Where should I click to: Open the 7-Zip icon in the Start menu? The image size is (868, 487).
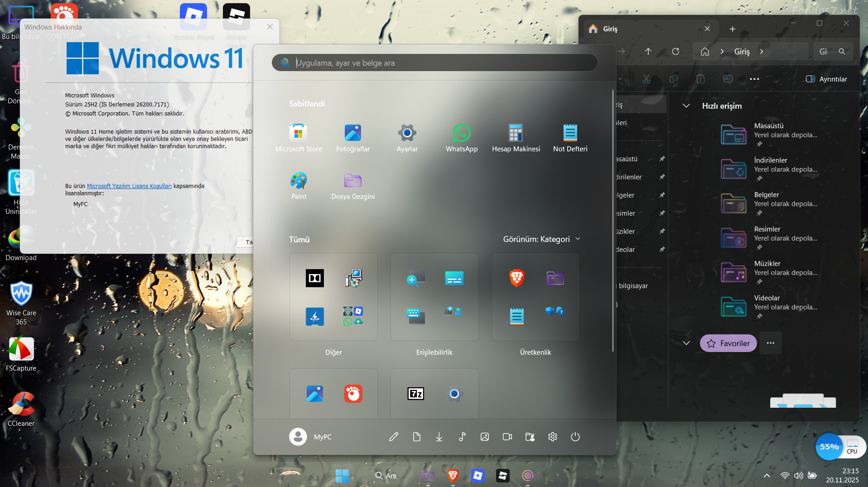pyautogui.click(x=416, y=394)
